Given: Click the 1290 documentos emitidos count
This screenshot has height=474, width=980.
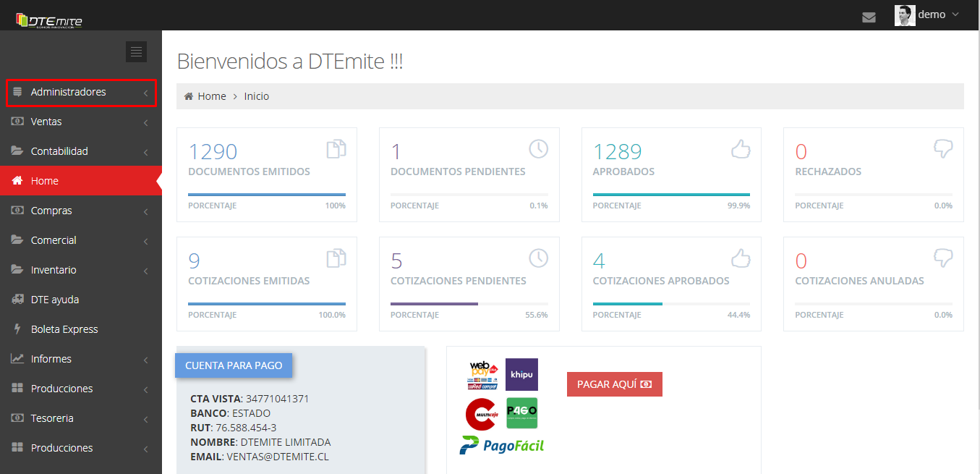Looking at the screenshot, I should [x=213, y=151].
